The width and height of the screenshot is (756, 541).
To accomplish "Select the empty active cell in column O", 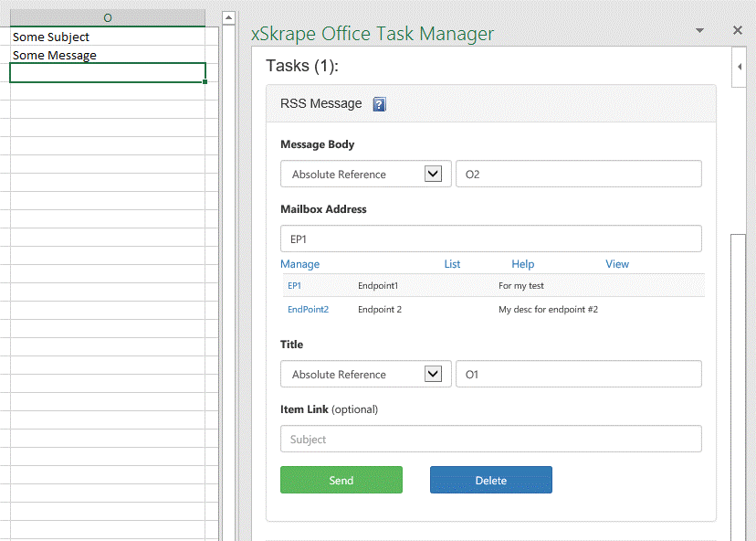I will click(x=108, y=73).
